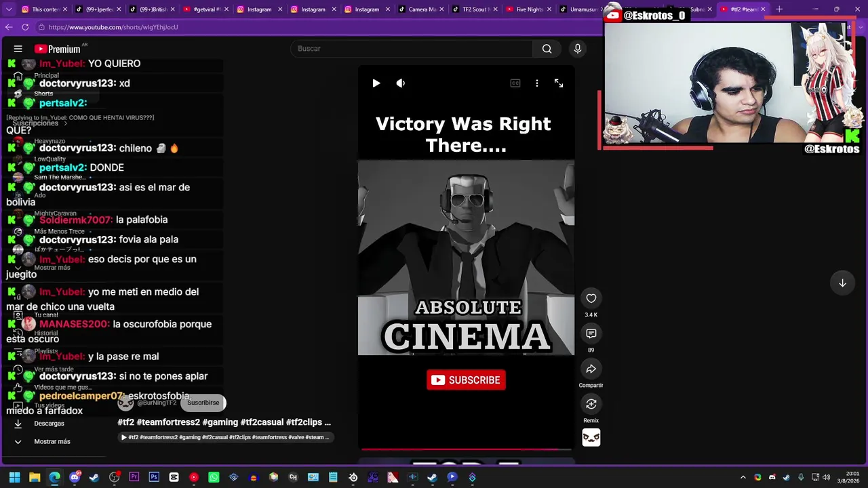Viewport: 868px width, 488px height.
Task: Like the Short with 3.4 K likes
Action: click(591, 298)
